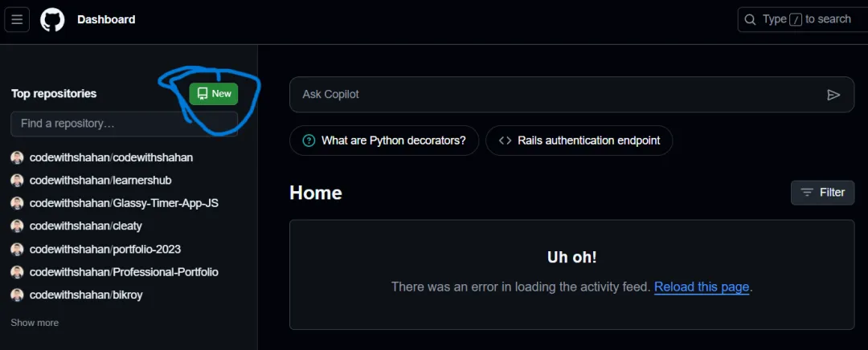
Task: Open the feed Filter dropdown
Action: (x=822, y=193)
